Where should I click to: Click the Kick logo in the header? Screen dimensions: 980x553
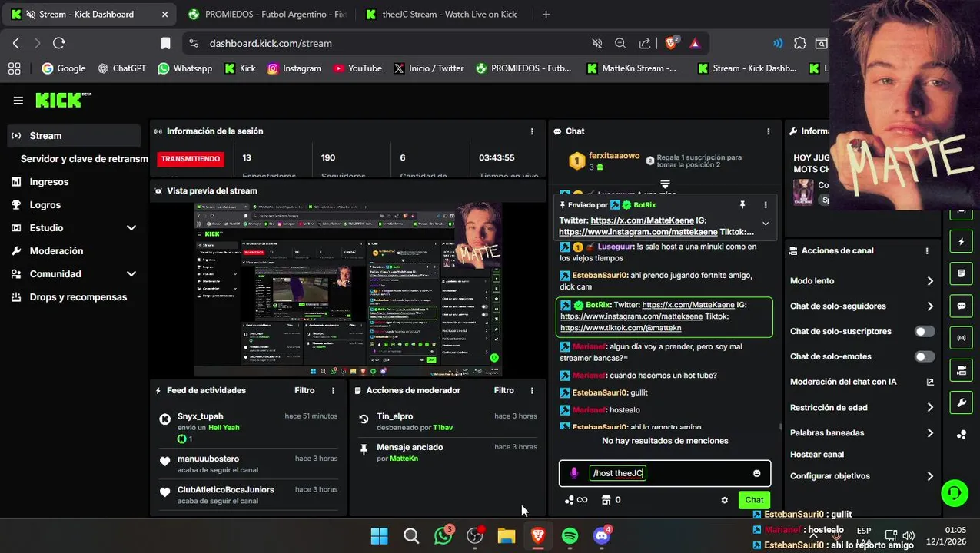tap(63, 100)
